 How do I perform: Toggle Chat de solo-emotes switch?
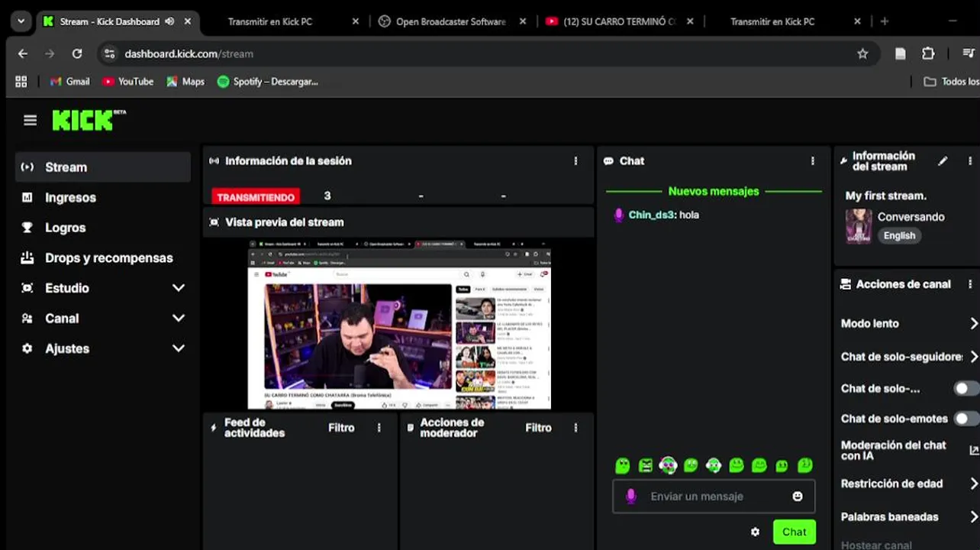[965, 419]
